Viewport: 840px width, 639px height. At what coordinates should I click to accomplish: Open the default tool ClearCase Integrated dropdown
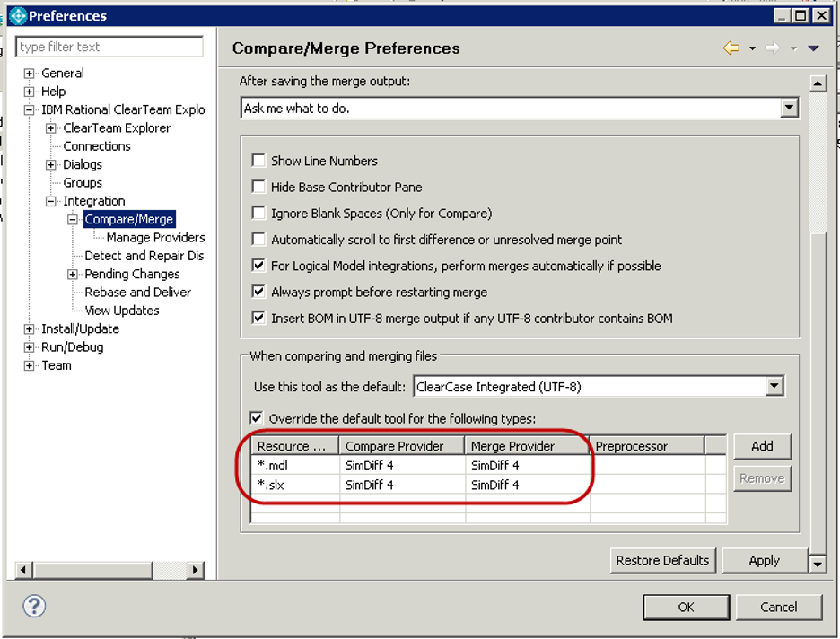pyautogui.click(x=774, y=386)
